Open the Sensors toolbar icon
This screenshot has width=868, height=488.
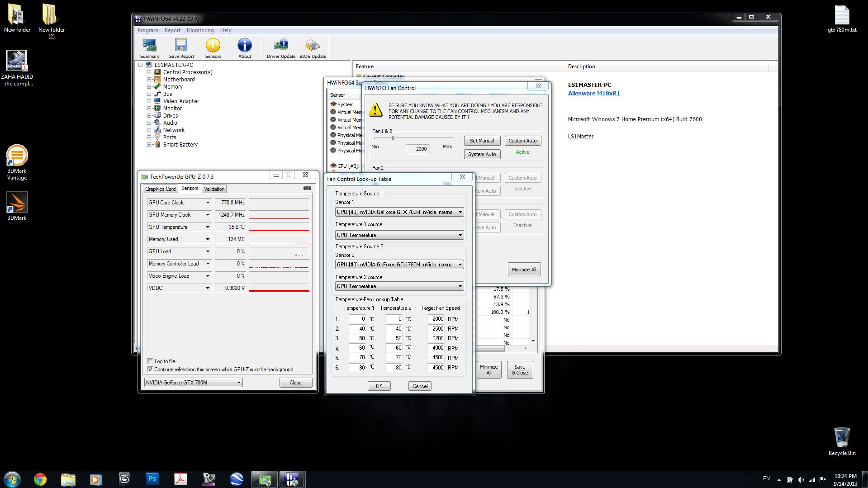tap(213, 48)
